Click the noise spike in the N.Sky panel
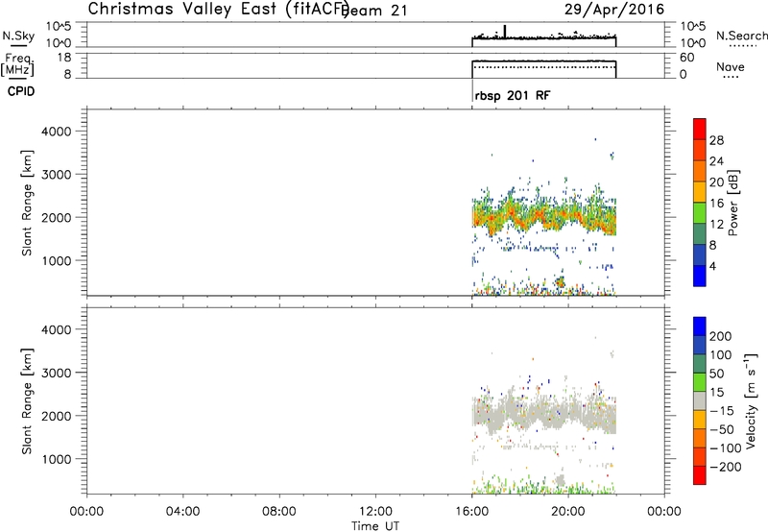 click(505, 31)
